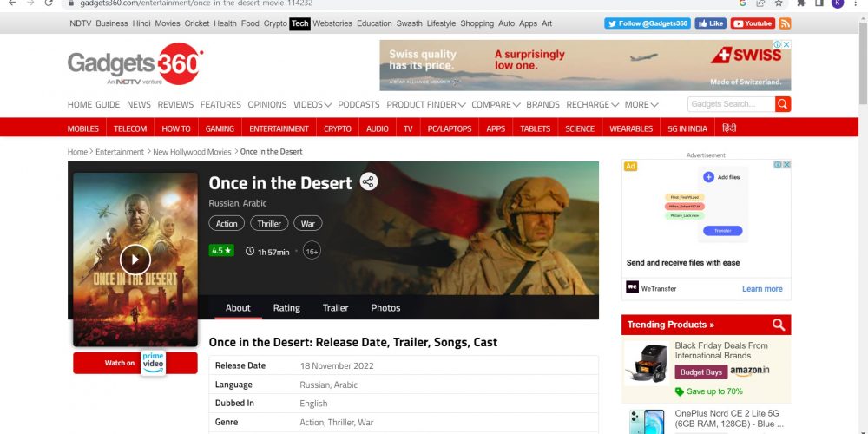Open PODCASTS in main navigation

click(358, 105)
